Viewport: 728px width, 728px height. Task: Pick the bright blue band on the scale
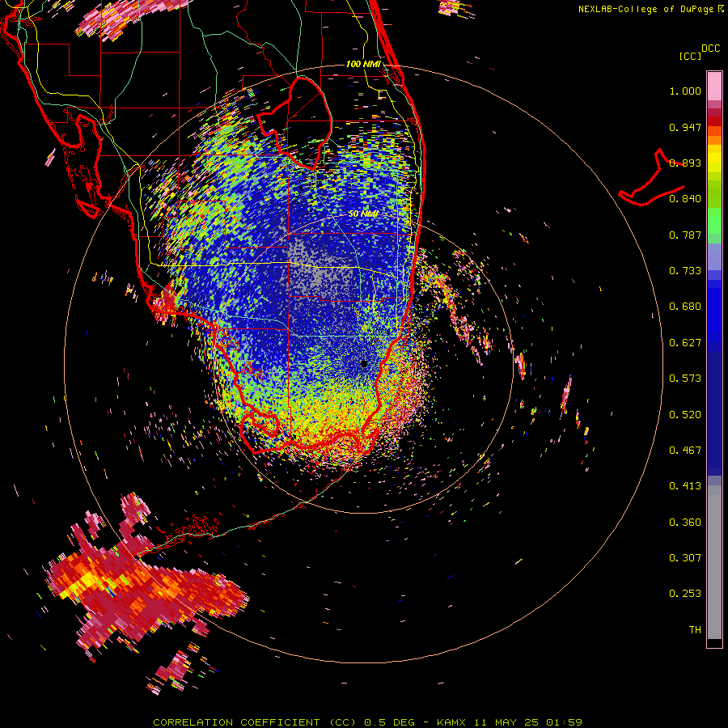pyautogui.click(x=714, y=315)
